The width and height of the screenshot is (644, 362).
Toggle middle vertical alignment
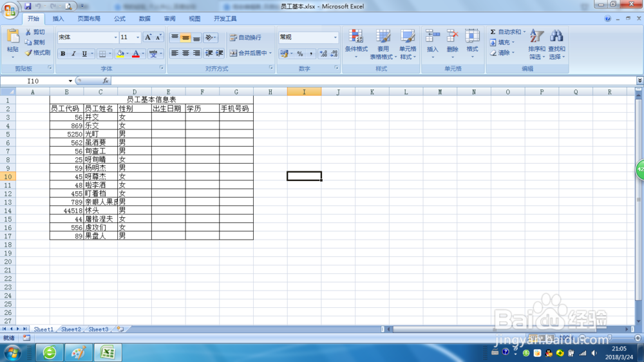(x=185, y=38)
